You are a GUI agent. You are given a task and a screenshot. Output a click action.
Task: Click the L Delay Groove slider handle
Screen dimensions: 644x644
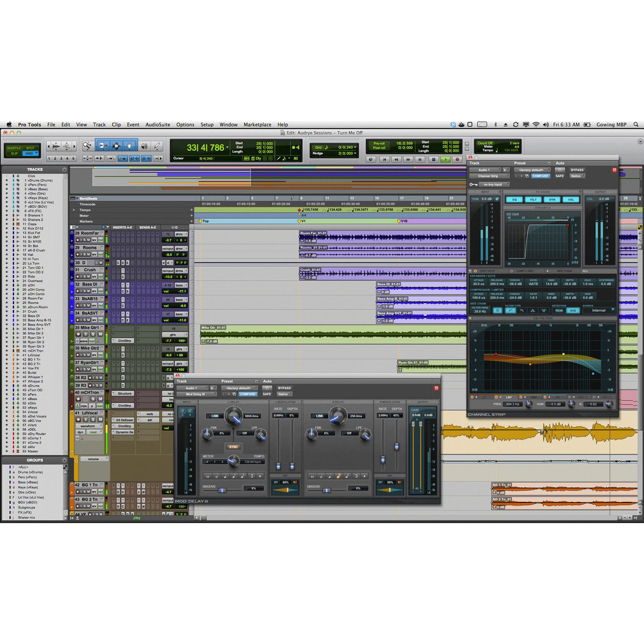(x=222, y=491)
